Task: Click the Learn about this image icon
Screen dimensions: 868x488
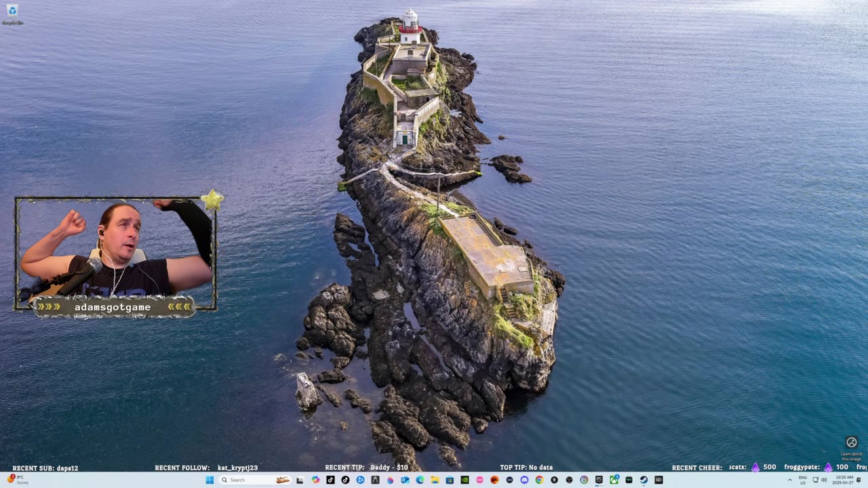Action: (852, 443)
